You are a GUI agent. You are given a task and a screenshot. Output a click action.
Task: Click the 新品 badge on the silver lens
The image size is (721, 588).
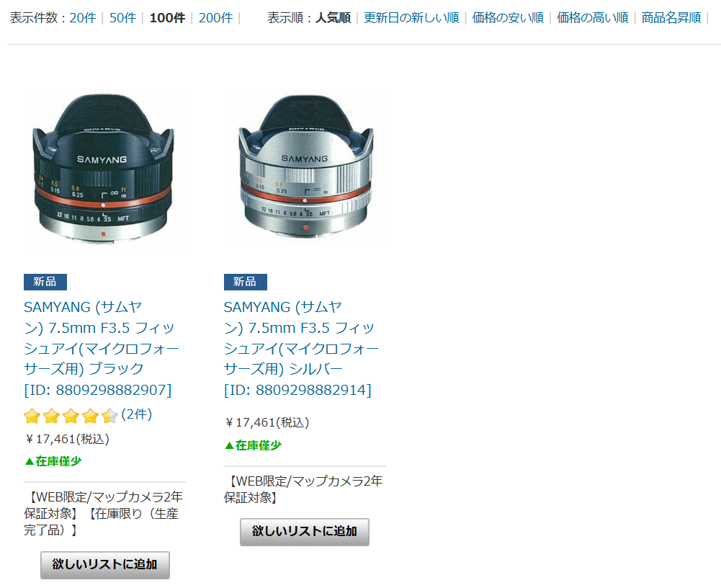(x=245, y=282)
